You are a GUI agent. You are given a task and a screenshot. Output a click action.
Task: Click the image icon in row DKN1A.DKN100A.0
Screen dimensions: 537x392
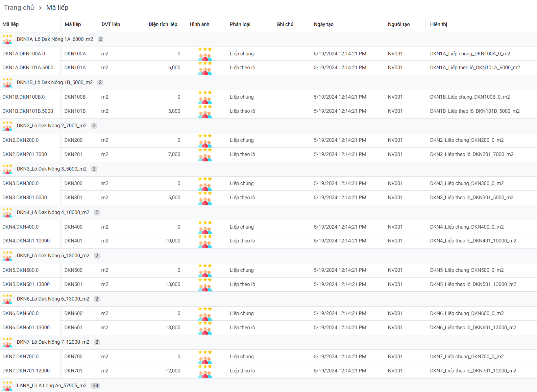(x=205, y=54)
